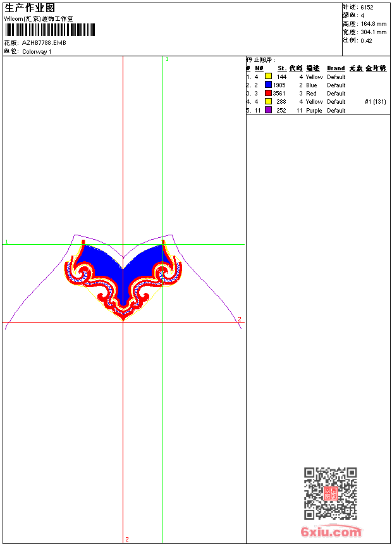This screenshot has width=392, height=544.
Task: Click the yellow swatch in stop row 1
Action: [x=268, y=77]
